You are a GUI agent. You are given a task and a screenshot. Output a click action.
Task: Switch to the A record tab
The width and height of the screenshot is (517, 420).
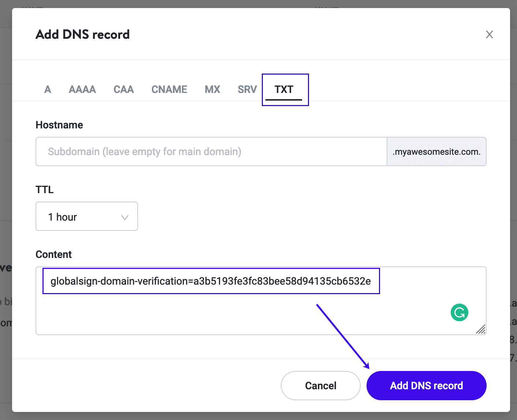pyautogui.click(x=48, y=89)
